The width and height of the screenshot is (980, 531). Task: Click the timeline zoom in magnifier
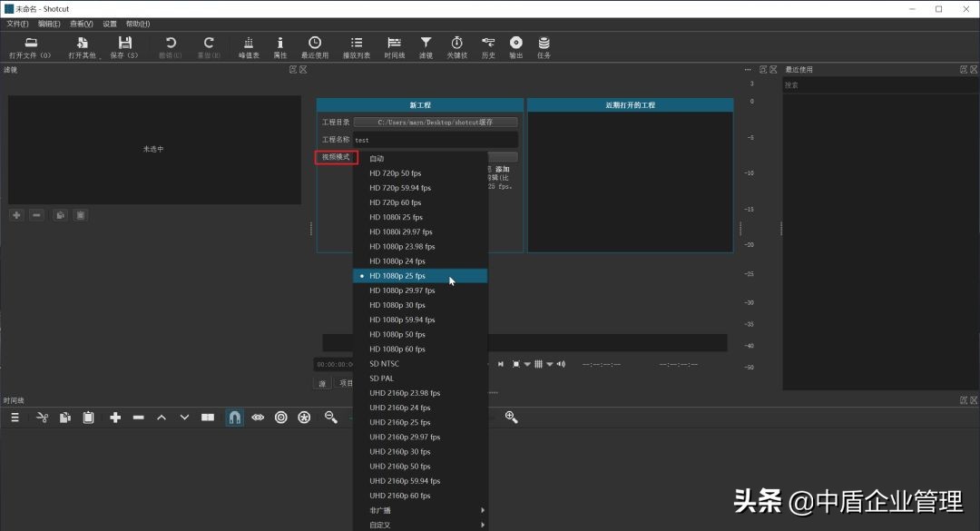click(x=511, y=418)
